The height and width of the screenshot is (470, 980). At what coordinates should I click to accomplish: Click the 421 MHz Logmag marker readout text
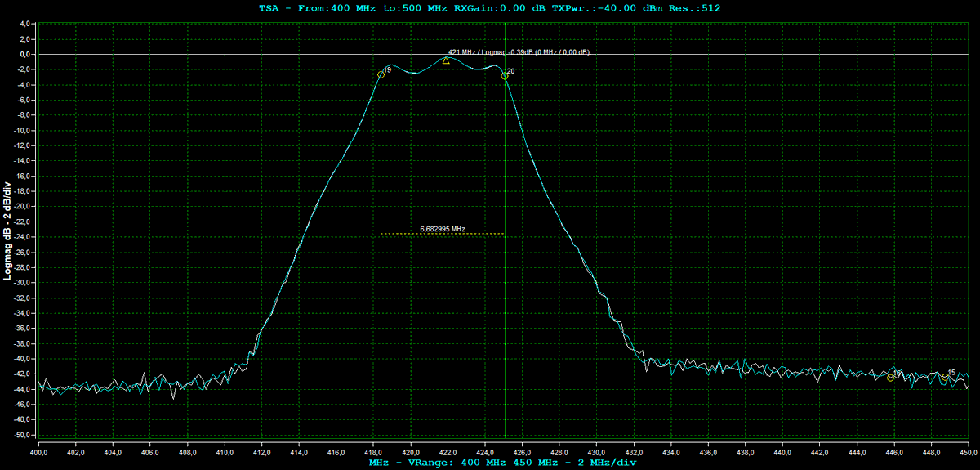coord(519,52)
